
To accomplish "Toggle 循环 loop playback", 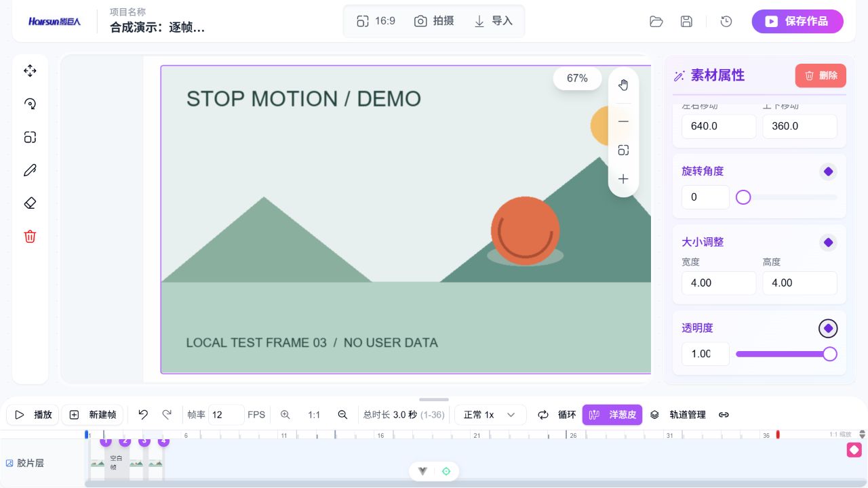I will (557, 415).
